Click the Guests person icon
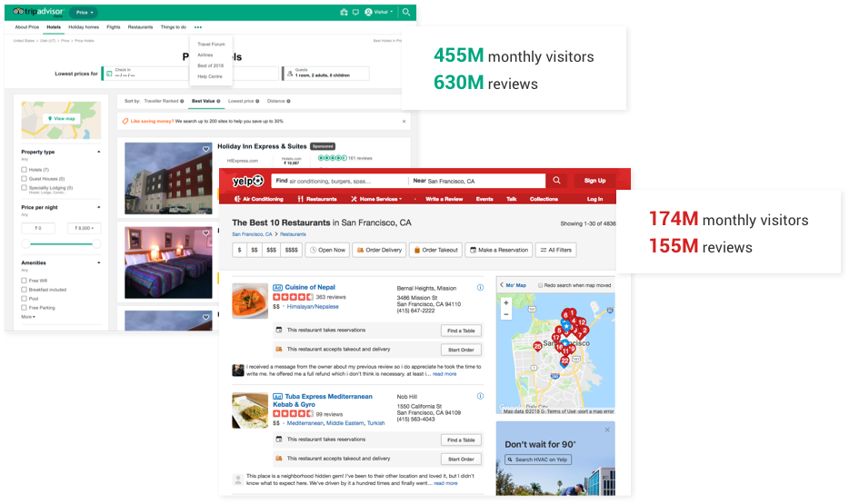The image size is (849, 504). click(290, 74)
